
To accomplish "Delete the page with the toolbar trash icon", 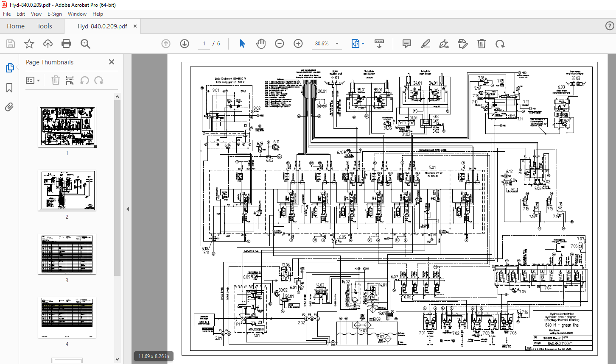I will [x=482, y=44].
